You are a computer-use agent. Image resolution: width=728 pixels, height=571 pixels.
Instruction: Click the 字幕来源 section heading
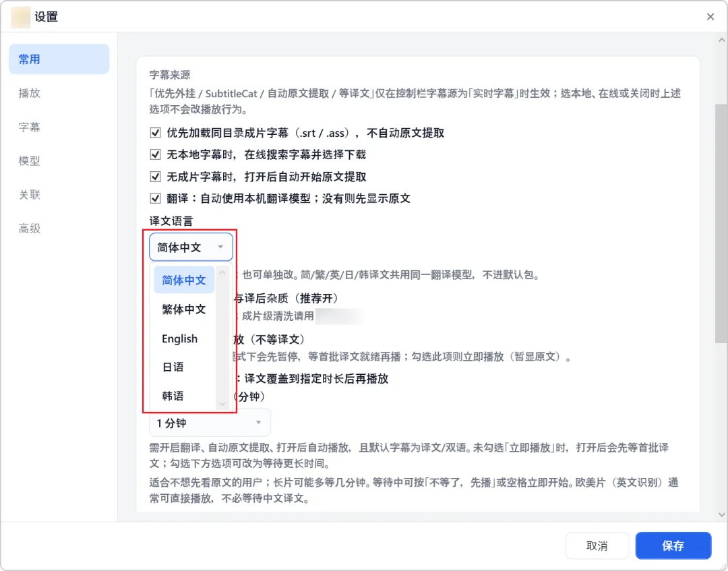point(170,75)
